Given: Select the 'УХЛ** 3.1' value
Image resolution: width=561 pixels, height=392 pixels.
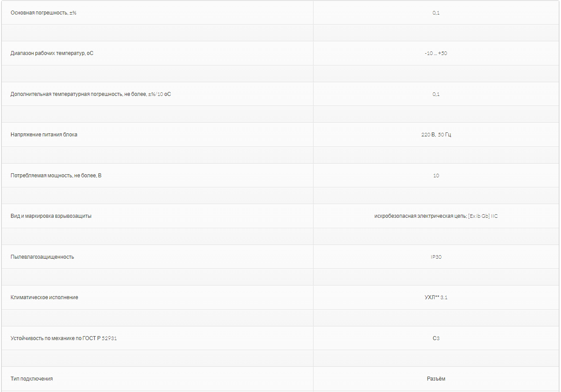Looking at the screenshot, I should tap(436, 297).
